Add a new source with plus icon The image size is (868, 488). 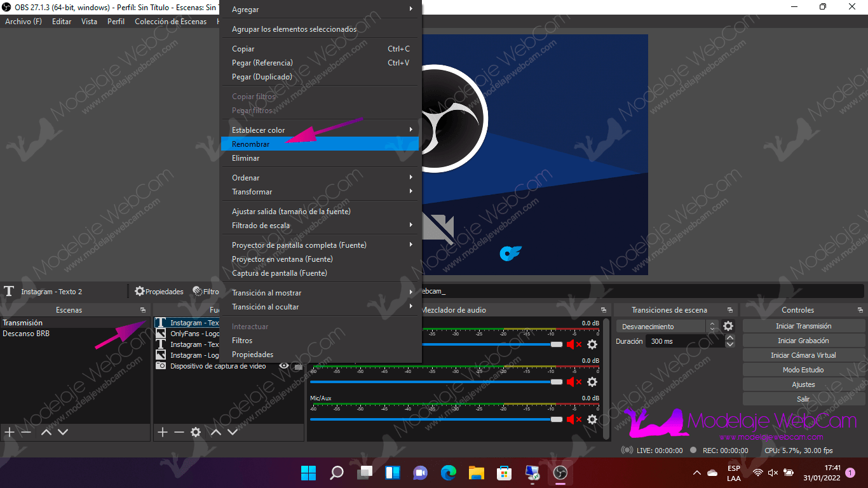[x=163, y=432]
